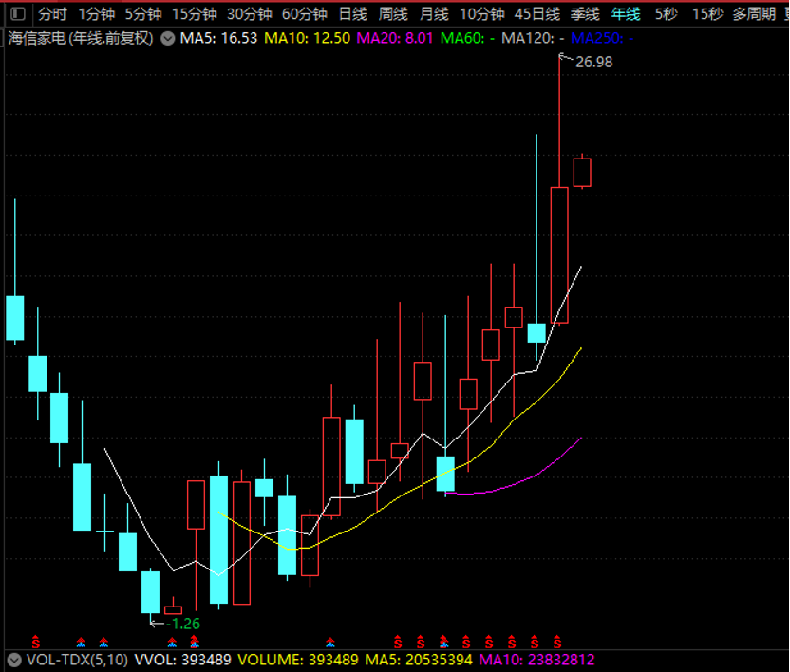Click the tall red candle at 26.98 peak
This screenshot has width=790, height=672.
[559, 254]
